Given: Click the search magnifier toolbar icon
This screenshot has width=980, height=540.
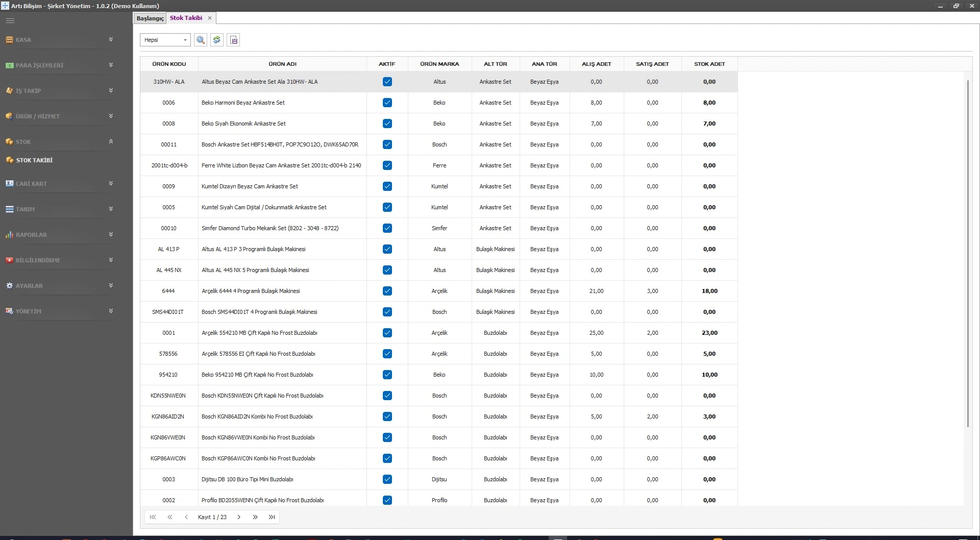Looking at the screenshot, I should (201, 40).
